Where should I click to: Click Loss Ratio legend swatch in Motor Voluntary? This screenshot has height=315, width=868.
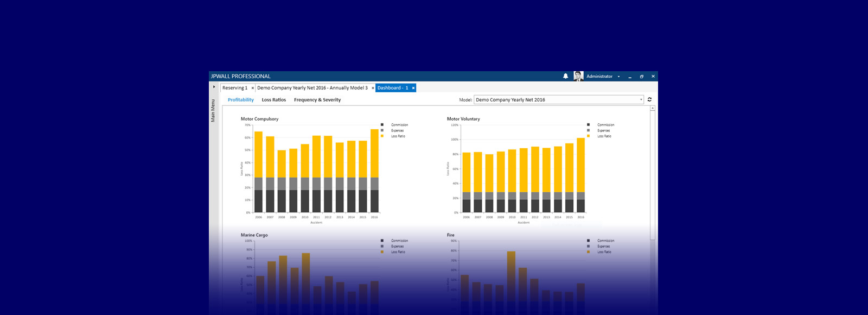[589, 136]
